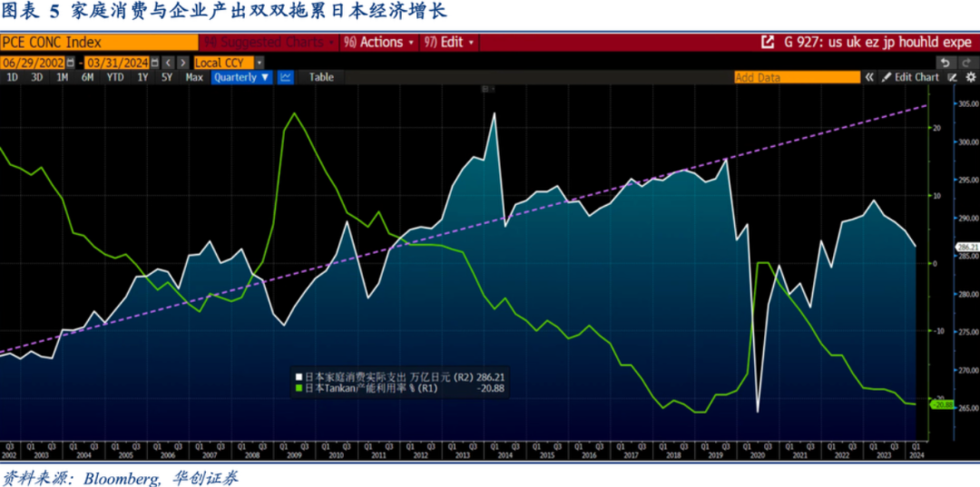Click the 286.21 last value axis label

966,247
